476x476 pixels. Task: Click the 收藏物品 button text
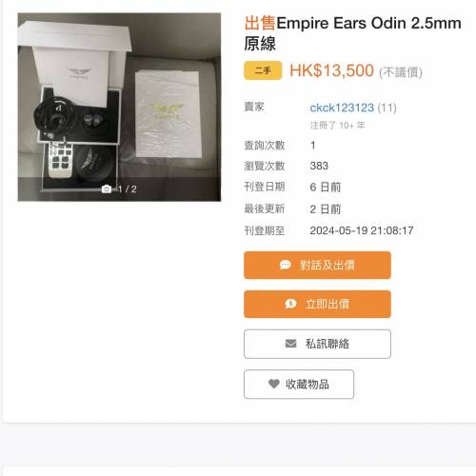307,385
